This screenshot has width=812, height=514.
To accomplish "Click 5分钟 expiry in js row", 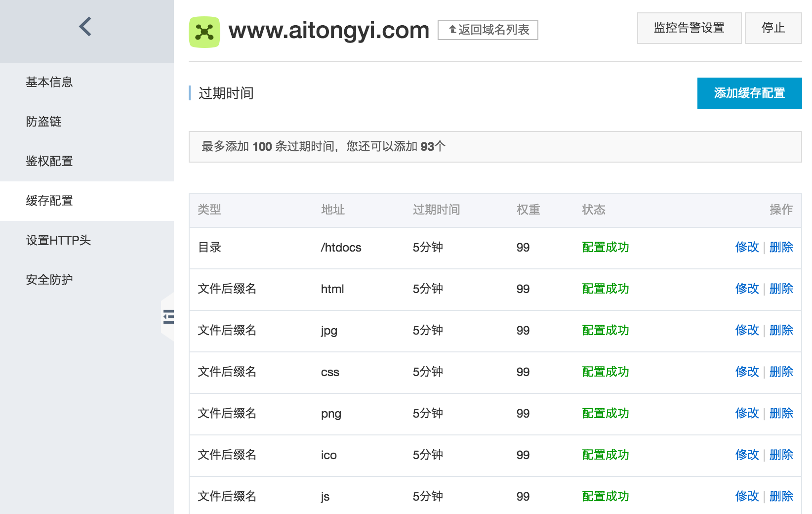I will tap(428, 496).
